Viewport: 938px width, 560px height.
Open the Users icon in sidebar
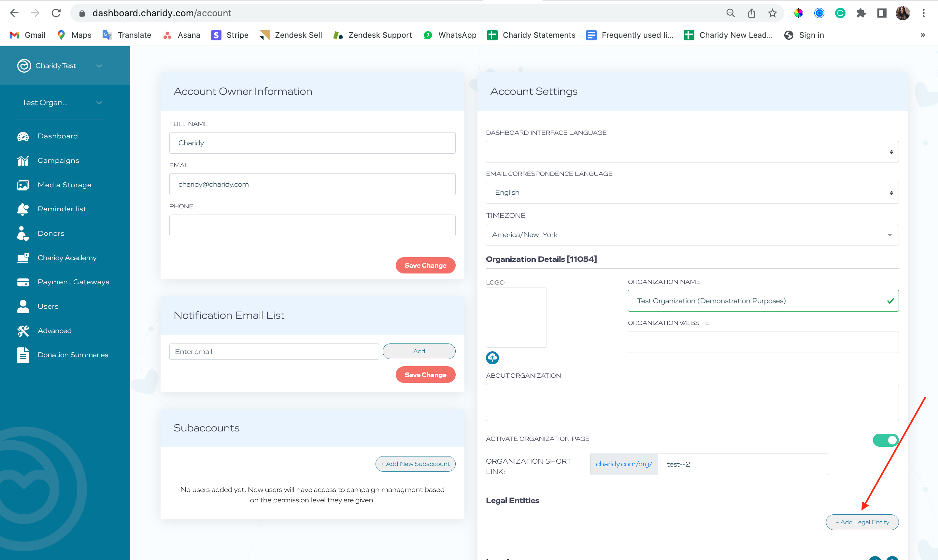coord(23,306)
